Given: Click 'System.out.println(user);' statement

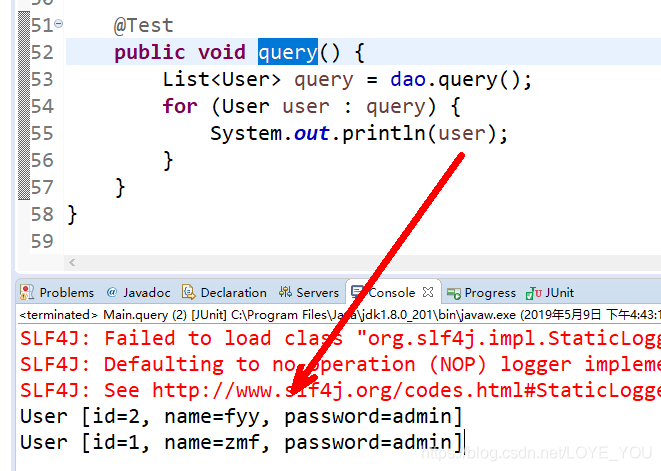Looking at the screenshot, I should [x=359, y=133].
